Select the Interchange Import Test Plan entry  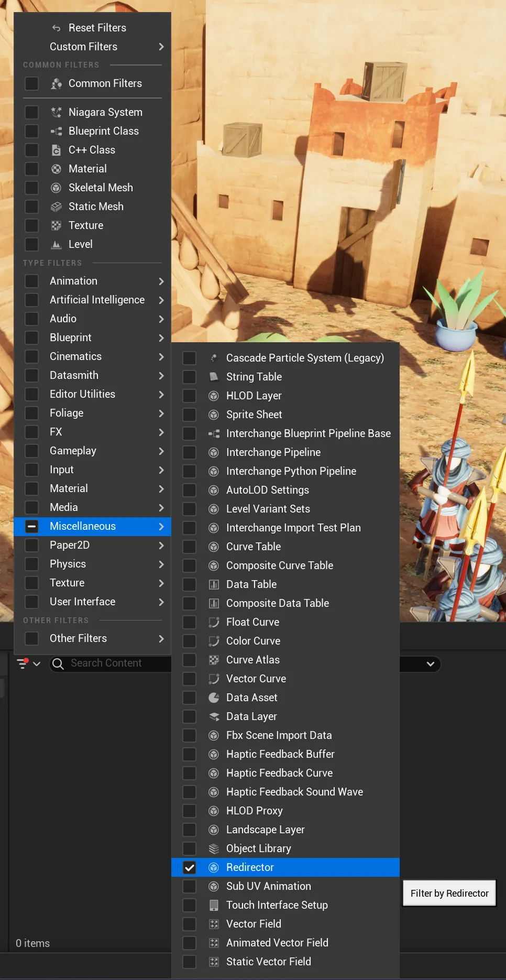pyautogui.click(x=285, y=528)
